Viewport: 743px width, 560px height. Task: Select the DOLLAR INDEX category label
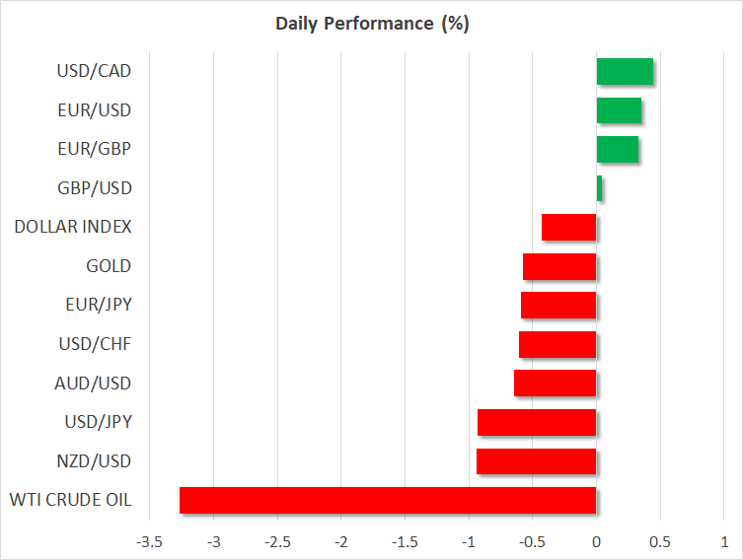pyautogui.click(x=73, y=228)
